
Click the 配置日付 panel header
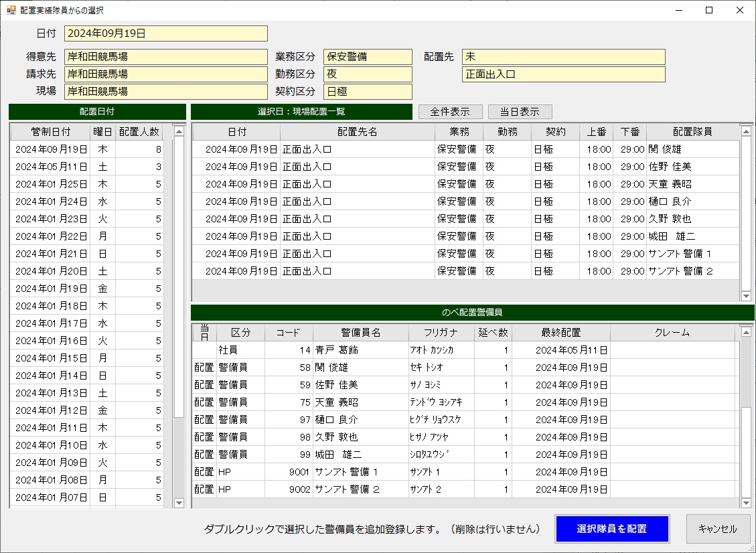tap(97, 112)
